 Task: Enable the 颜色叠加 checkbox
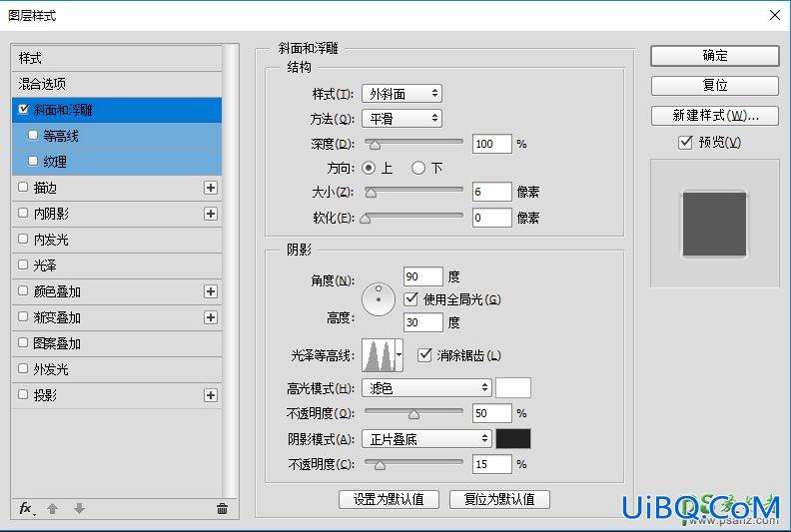click(23, 290)
